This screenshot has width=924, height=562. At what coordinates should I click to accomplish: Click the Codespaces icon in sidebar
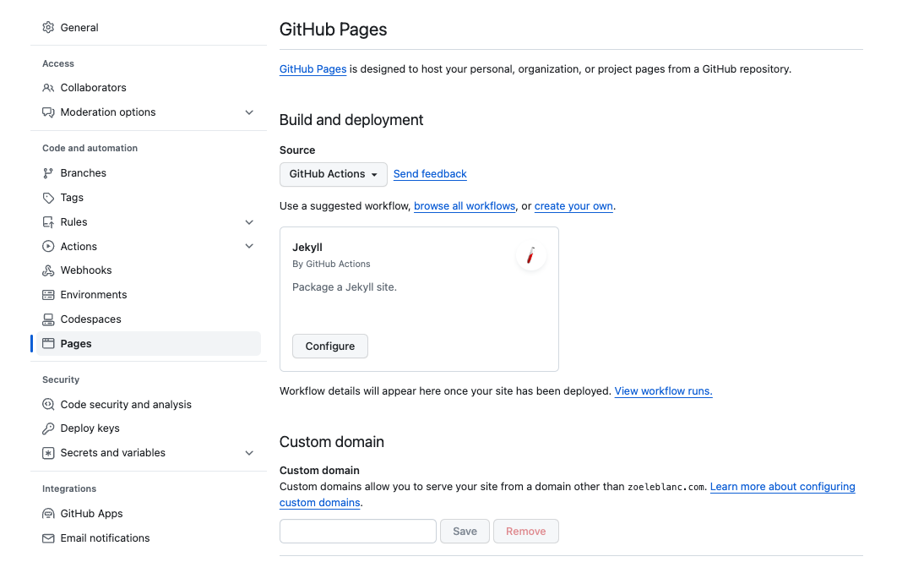tap(48, 319)
